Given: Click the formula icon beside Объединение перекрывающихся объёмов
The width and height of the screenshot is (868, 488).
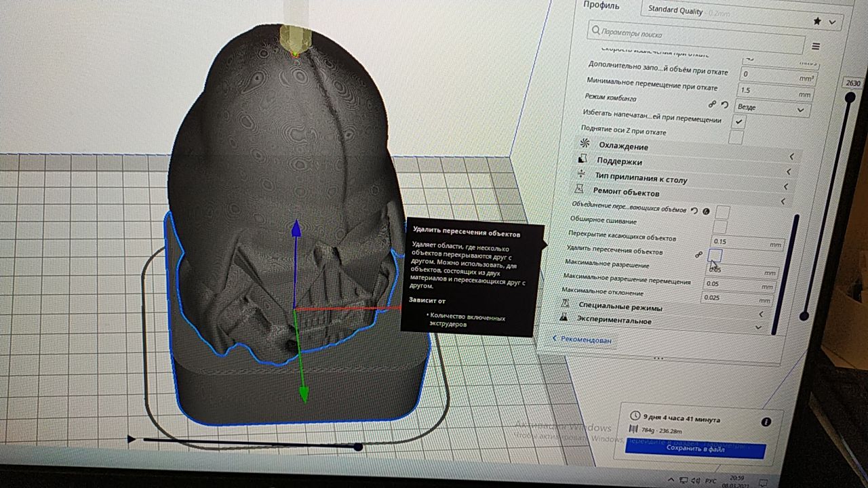Looking at the screenshot, I should coord(705,211).
